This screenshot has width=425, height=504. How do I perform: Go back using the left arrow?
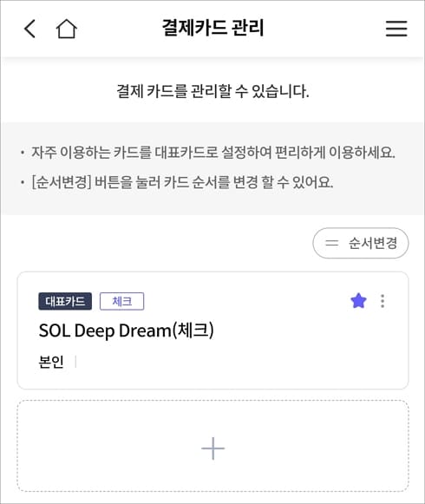tap(29, 29)
